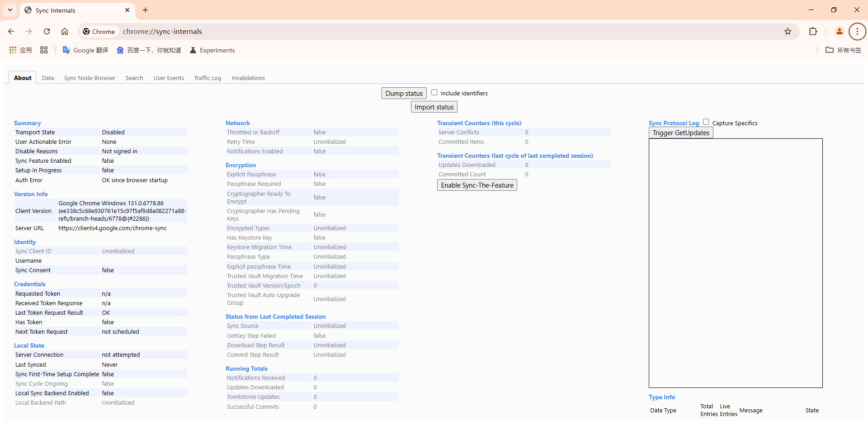Image resolution: width=868 pixels, height=430 pixels.
Task: Click the Credentials section heading
Action: coord(30,284)
